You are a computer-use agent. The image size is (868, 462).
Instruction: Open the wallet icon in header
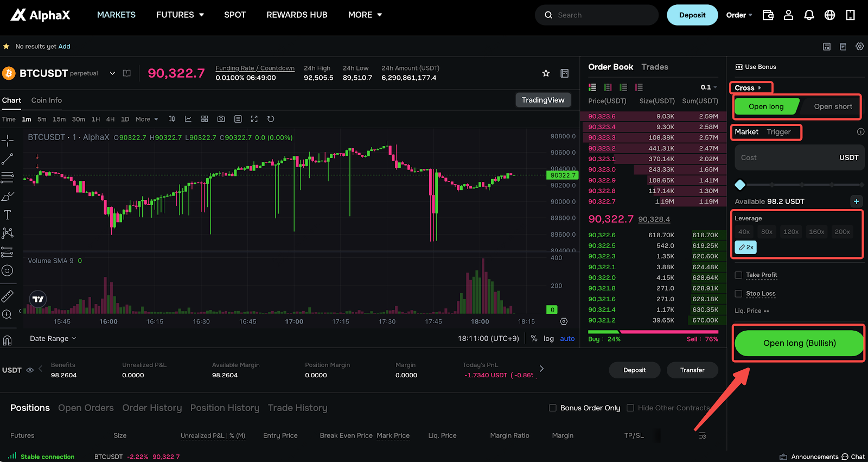coord(768,15)
